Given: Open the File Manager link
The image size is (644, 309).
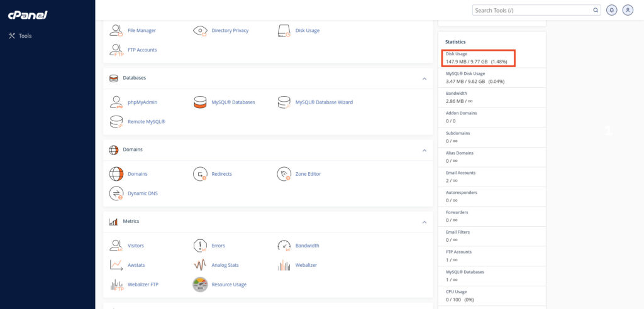Looking at the screenshot, I should click(142, 30).
